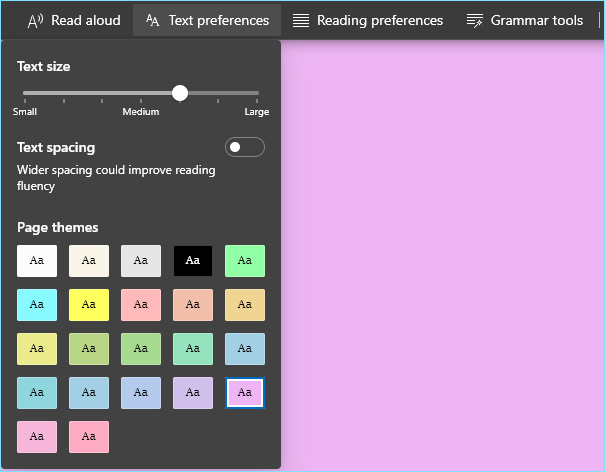This screenshot has width=605, height=472.
Task: Click the Read aloud speaker icon
Action: pyautogui.click(x=35, y=21)
